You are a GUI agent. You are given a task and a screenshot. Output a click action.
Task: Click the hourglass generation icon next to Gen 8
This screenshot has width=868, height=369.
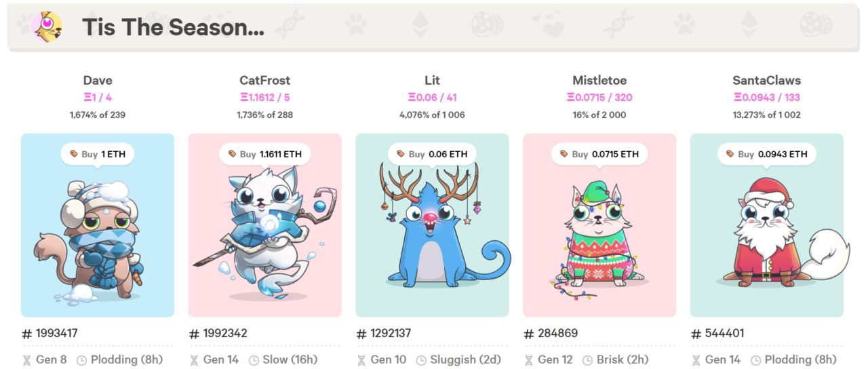tap(27, 360)
